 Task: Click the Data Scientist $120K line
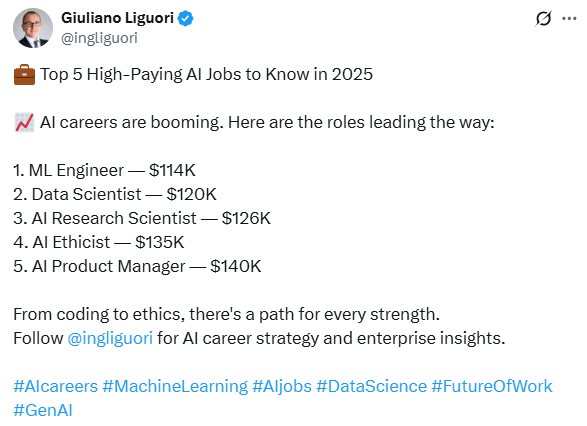click(x=115, y=195)
